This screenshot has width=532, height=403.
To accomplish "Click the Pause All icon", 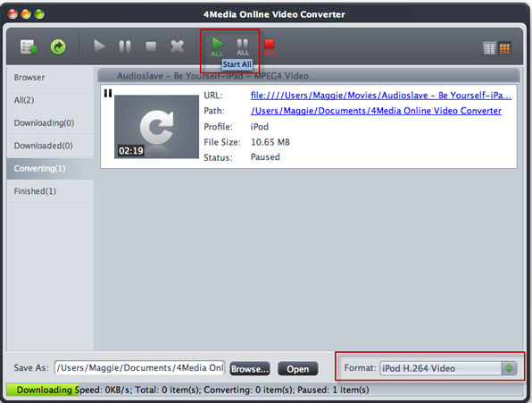I will (x=243, y=46).
